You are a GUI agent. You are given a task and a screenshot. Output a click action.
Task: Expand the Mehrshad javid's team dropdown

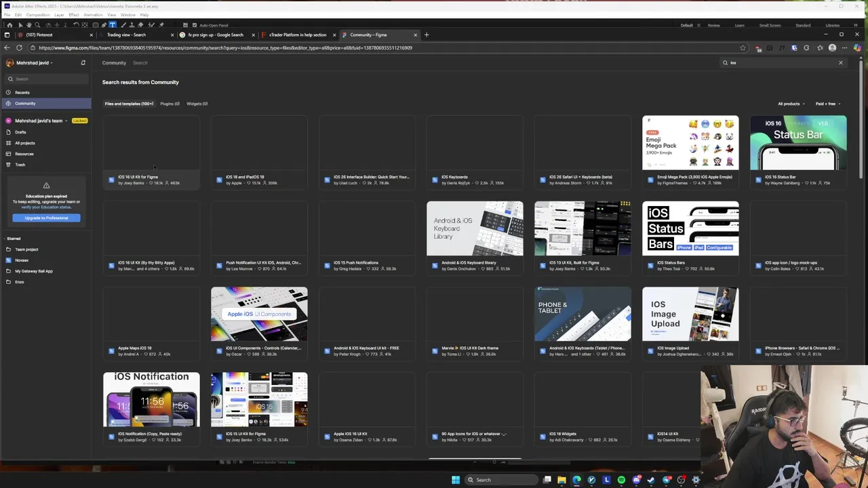(x=66, y=121)
